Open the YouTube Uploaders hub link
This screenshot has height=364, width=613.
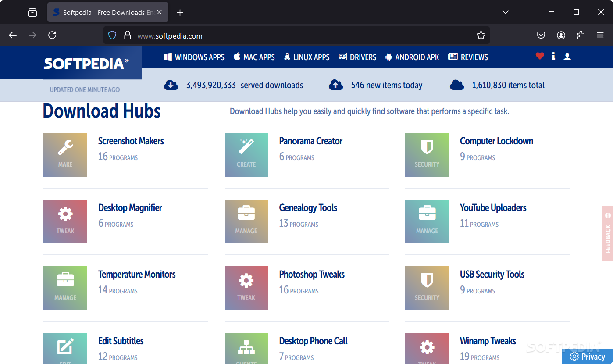coord(493,208)
